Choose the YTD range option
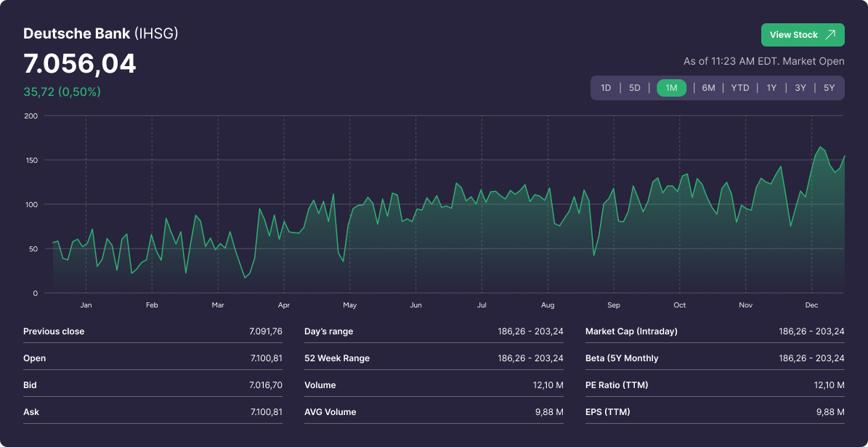The image size is (868, 447). pyautogui.click(x=740, y=88)
